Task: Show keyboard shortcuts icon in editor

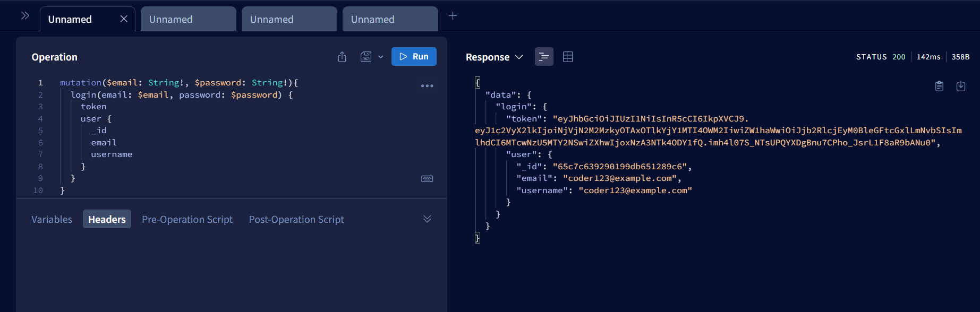Action: (427, 179)
